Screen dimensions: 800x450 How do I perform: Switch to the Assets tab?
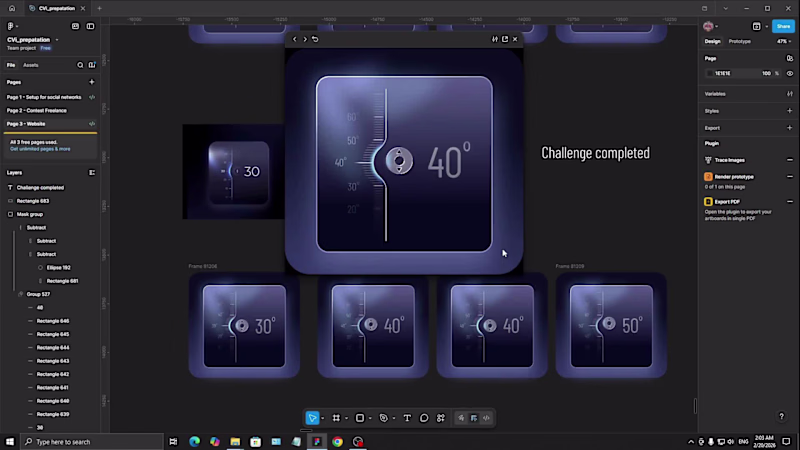pos(31,65)
